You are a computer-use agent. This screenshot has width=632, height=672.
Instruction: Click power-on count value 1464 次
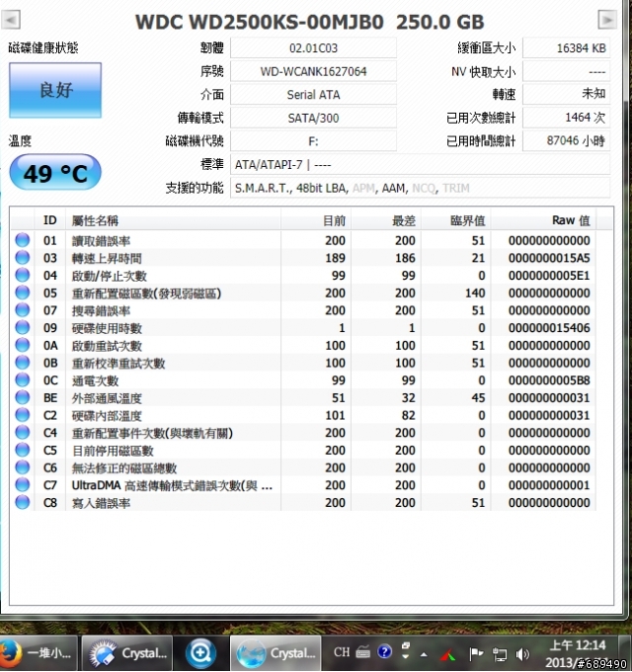(x=567, y=118)
